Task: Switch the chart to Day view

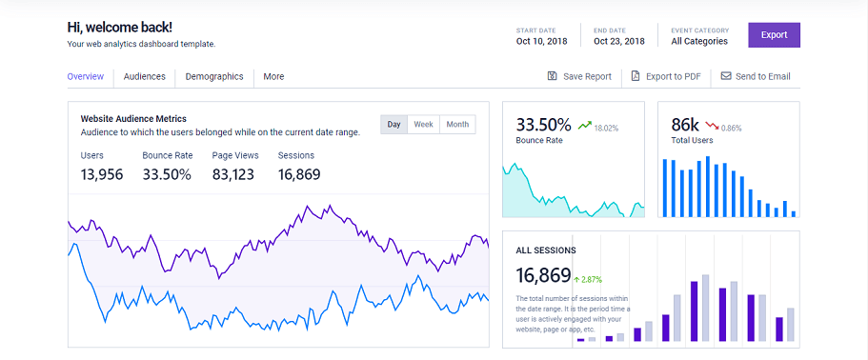Action: [x=394, y=125]
